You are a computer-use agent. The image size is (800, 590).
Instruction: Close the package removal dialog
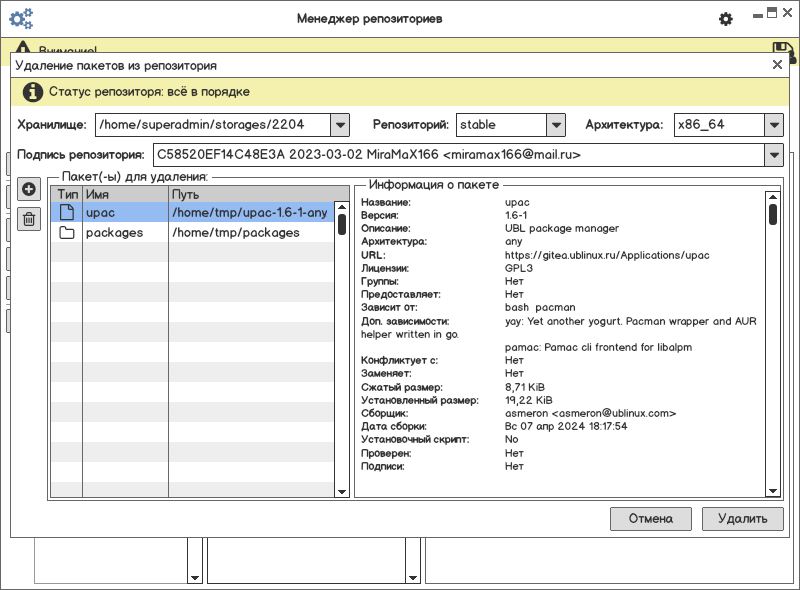click(778, 65)
